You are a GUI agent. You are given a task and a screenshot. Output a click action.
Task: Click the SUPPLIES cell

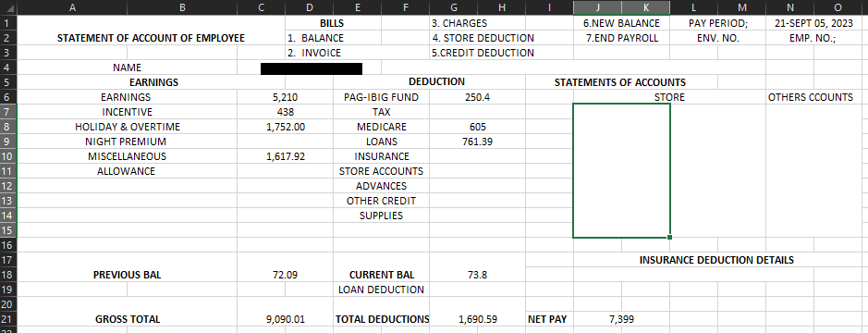(x=382, y=215)
